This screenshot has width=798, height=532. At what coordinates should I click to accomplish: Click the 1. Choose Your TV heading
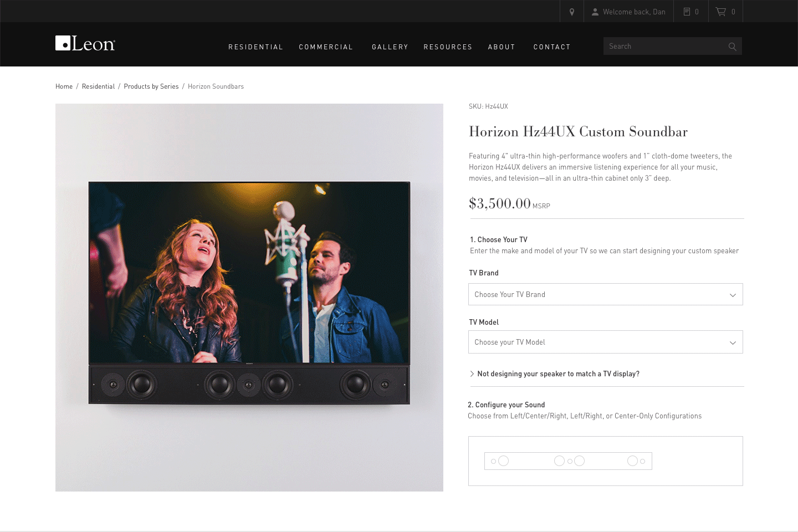[x=499, y=240]
